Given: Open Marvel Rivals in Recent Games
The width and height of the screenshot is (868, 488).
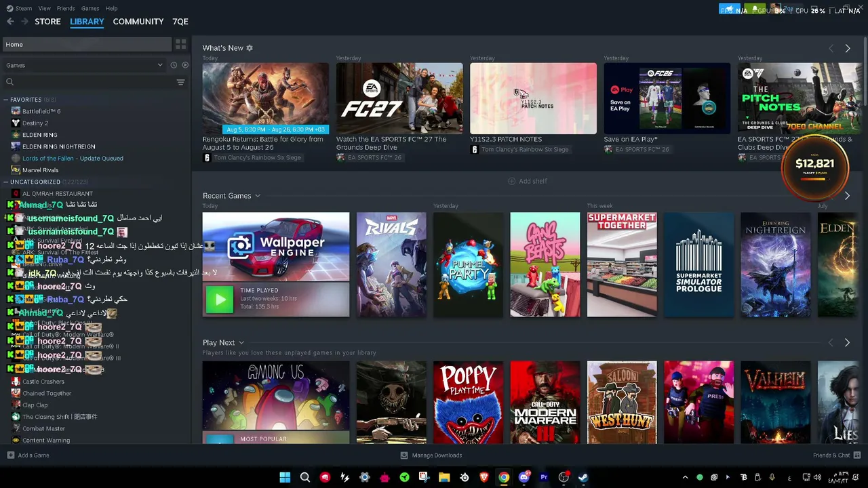Looking at the screenshot, I should tap(391, 264).
